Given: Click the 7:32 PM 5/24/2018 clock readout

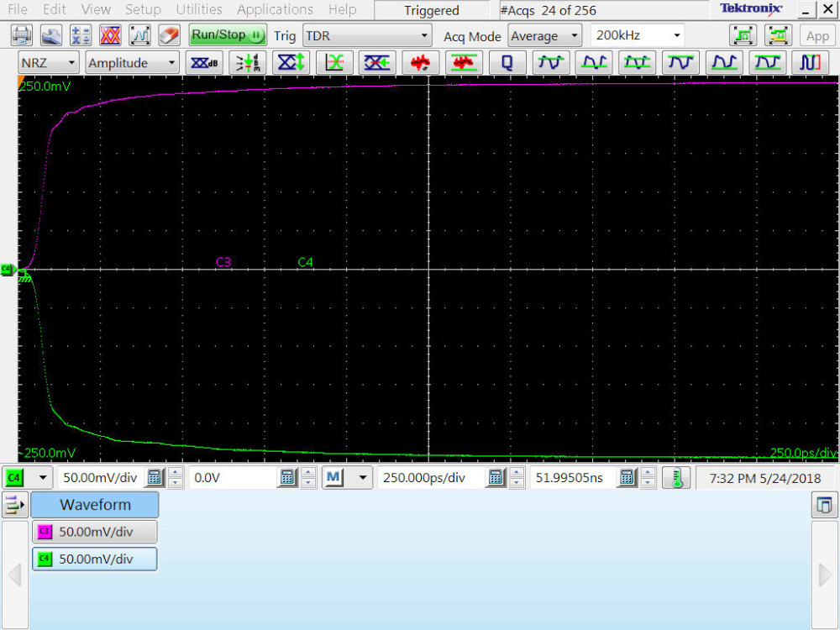Looking at the screenshot, I should pyautogui.click(x=765, y=478).
